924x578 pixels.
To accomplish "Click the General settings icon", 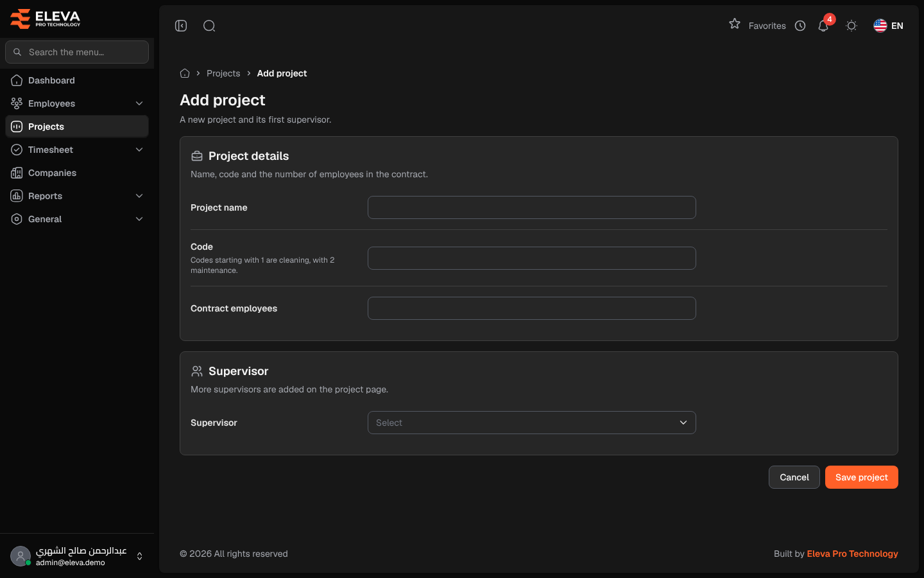I will pyautogui.click(x=17, y=219).
